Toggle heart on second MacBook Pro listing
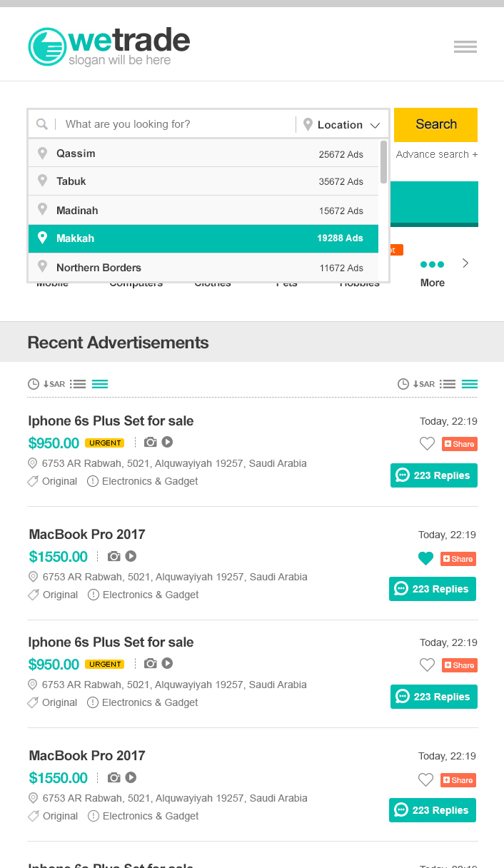 point(425,780)
